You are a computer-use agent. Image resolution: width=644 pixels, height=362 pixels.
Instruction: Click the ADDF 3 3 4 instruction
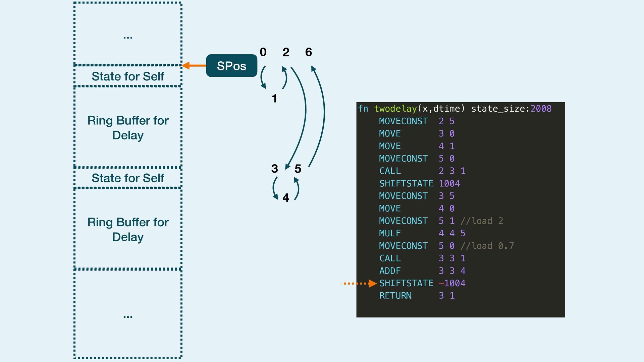(422, 271)
